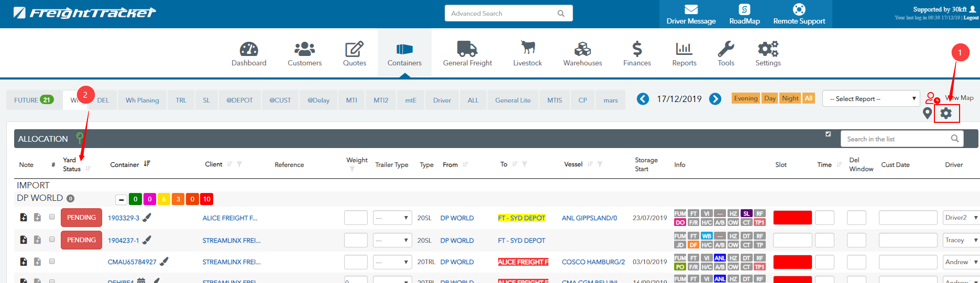
Task: Sort by the To column
Action: pyautogui.click(x=515, y=164)
